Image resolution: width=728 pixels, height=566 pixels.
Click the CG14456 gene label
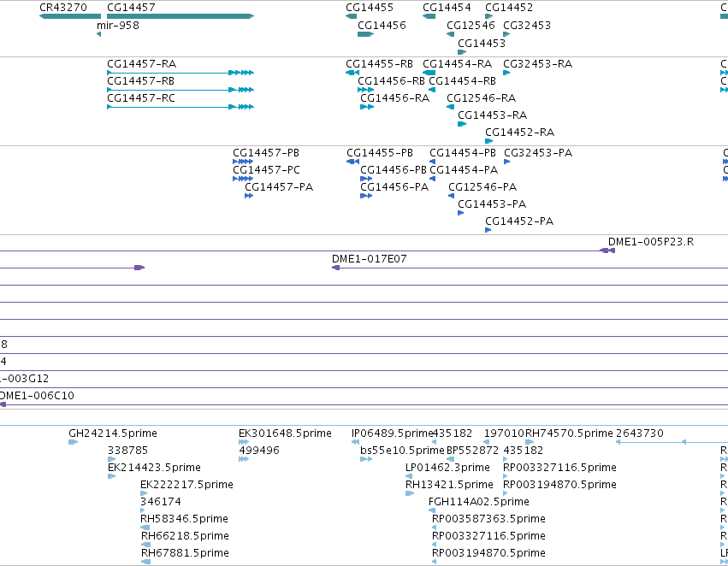click(x=382, y=26)
